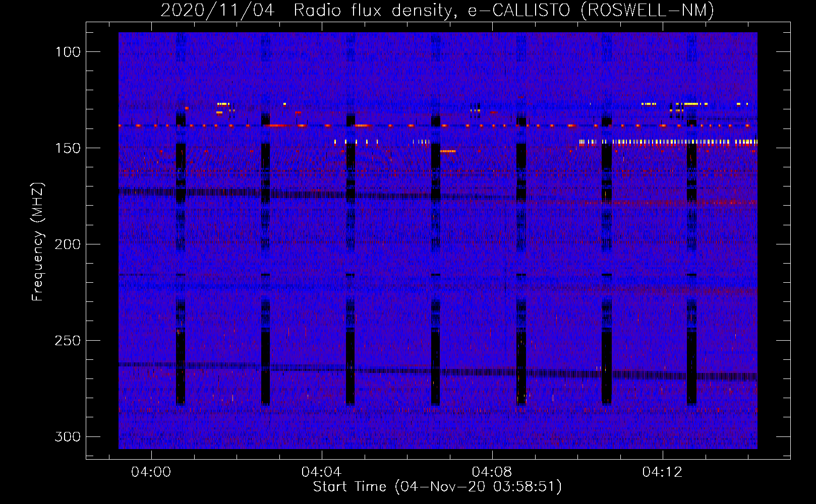Click the '300' frequency tick label
The image size is (816, 504).
tap(68, 436)
